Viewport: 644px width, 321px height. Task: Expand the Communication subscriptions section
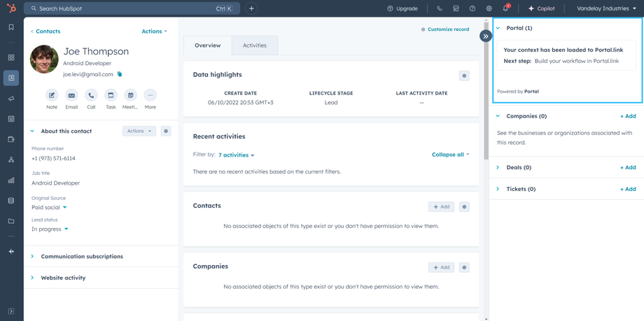pyautogui.click(x=81, y=257)
